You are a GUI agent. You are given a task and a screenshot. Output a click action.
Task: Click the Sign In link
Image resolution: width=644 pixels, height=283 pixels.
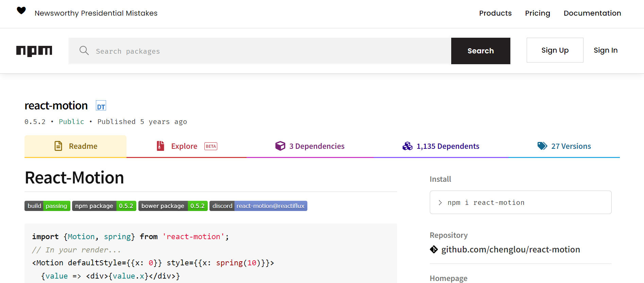tap(605, 50)
